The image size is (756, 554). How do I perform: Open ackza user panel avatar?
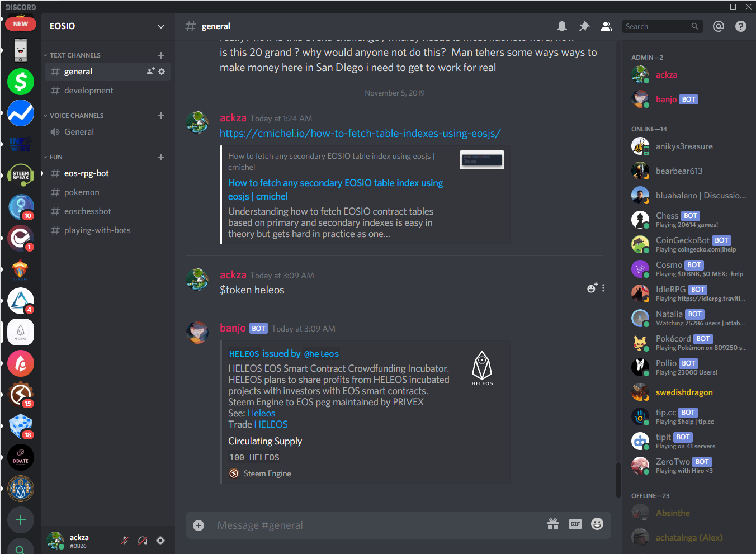pos(55,541)
